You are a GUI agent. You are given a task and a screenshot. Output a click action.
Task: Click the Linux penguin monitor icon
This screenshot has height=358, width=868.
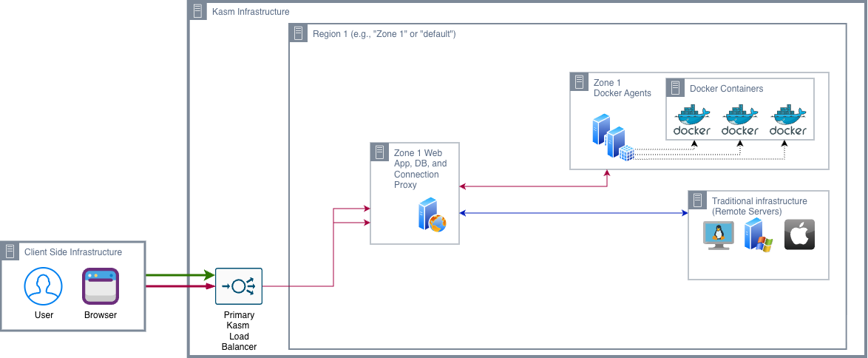pyautogui.click(x=718, y=235)
